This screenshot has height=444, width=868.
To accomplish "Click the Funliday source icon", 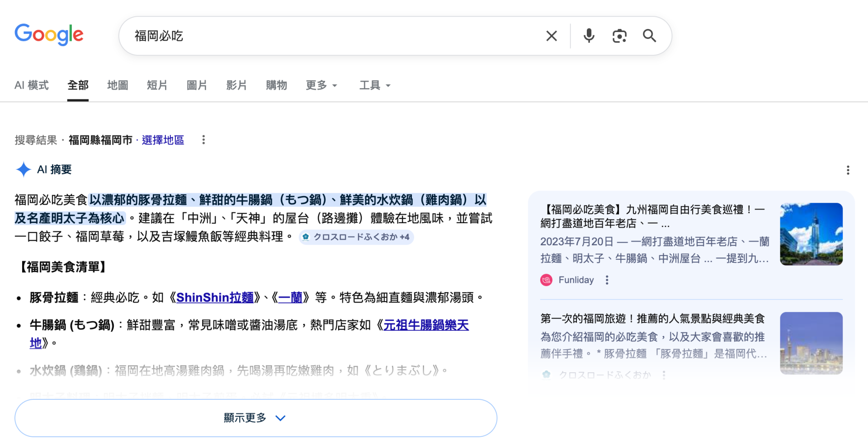I will [x=546, y=280].
